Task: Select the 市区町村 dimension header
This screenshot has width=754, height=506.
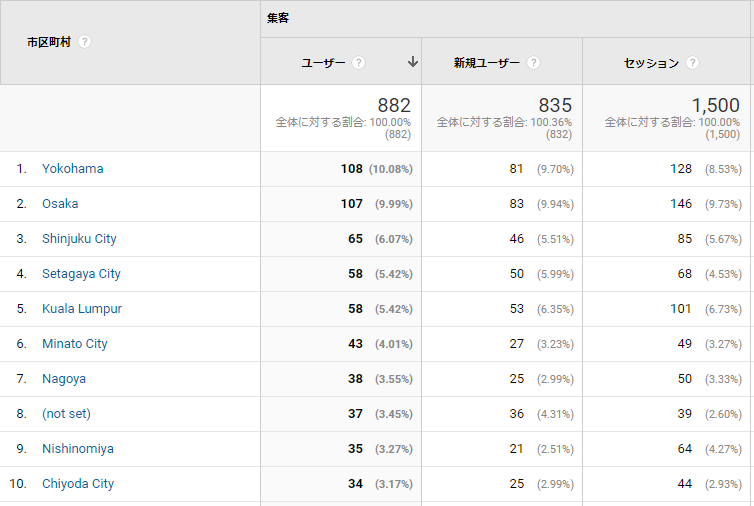Action: pyautogui.click(x=49, y=42)
